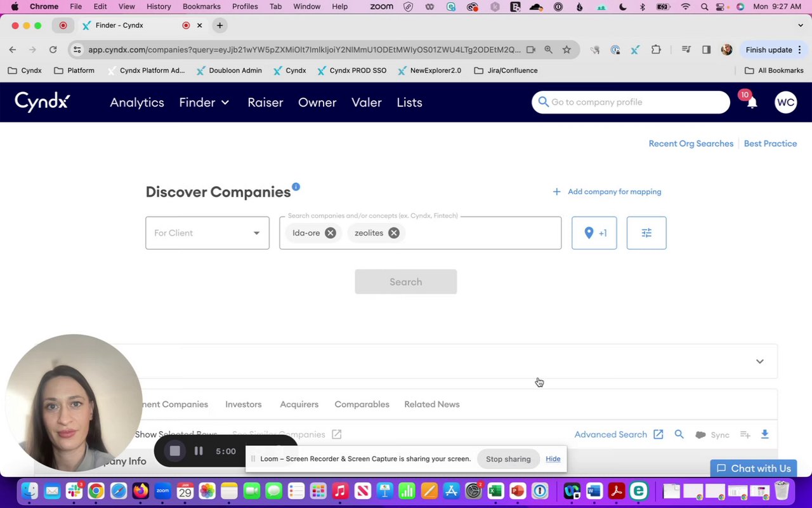Open the location filter pin button
Screen dimensions: 812x508
click(x=594, y=233)
